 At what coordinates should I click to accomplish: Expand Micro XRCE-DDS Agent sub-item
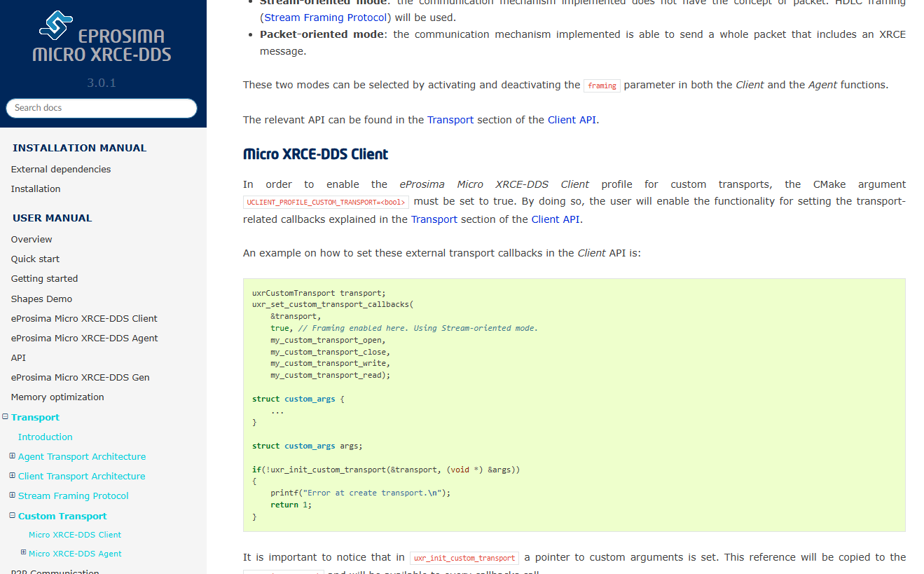tap(23, 553)
